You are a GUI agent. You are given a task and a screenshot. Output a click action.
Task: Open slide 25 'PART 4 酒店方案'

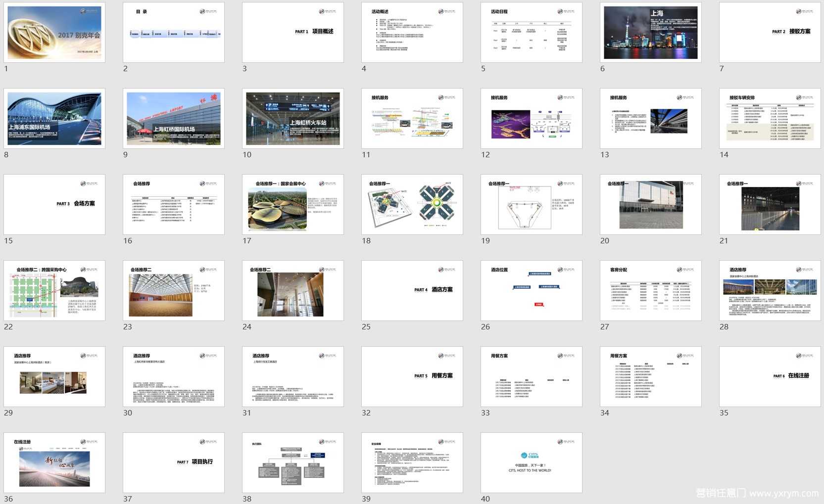pos(412,290)
